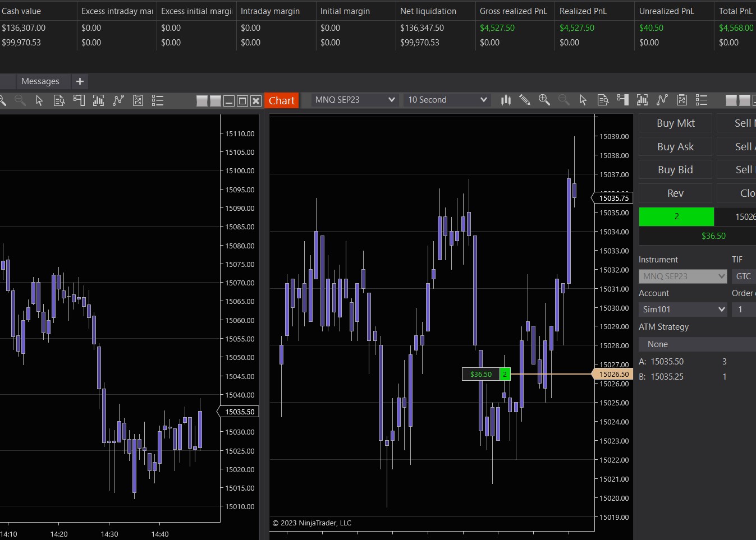
Task: Click the green position quantity box
Action: (676, 216)
